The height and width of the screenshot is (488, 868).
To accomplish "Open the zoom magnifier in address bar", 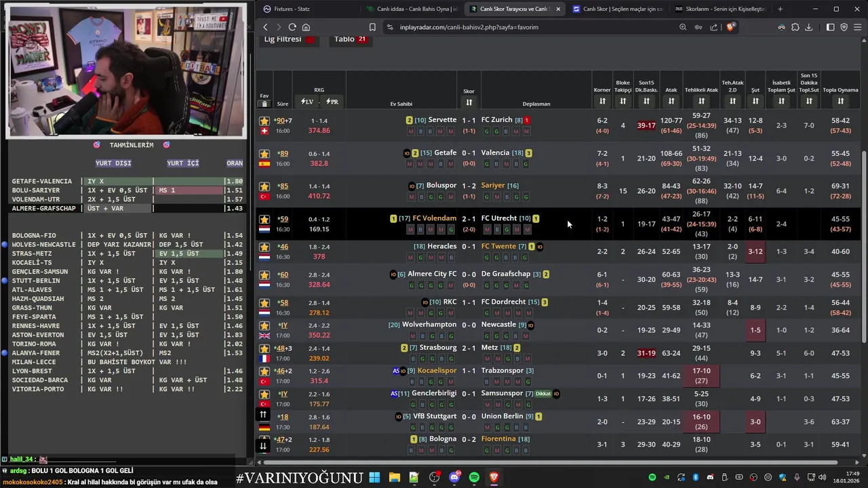I will 683,27.
